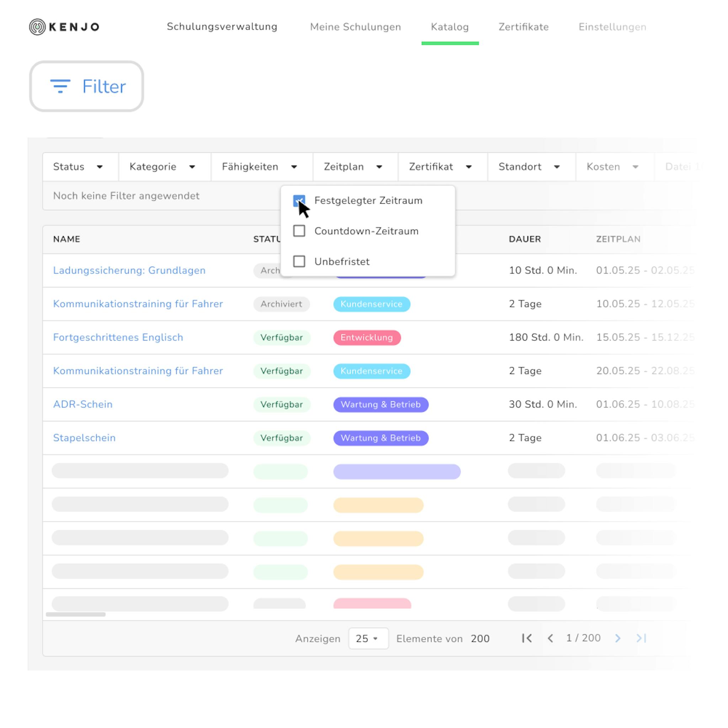This screenshot has width=728, height=728.
Task: Open archived Kommunikationstraining für Fahrer link
Action: point(138,304)
